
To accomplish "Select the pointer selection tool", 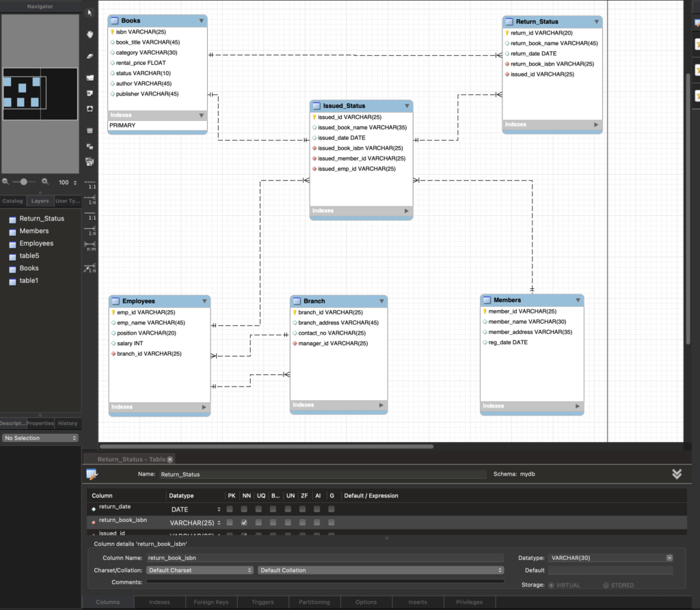I will point(90,13).
